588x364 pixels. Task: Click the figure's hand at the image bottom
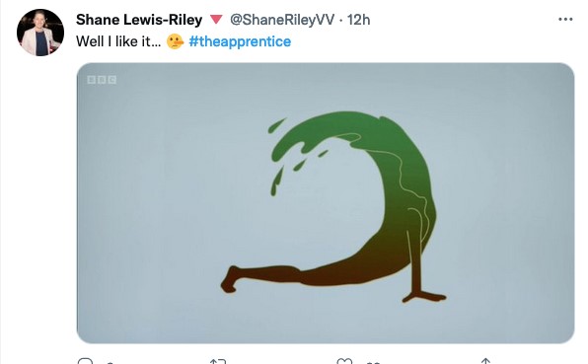click(x=424, y=297)
